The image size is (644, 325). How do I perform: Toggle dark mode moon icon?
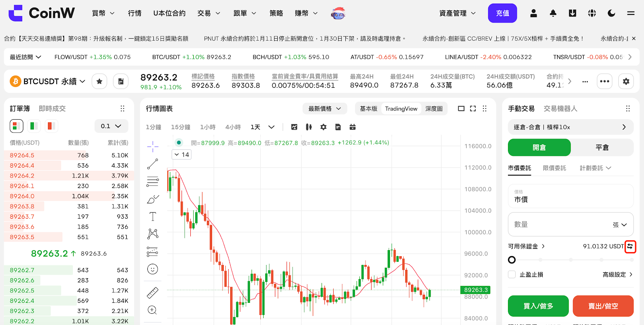pyautogui.click(x=611, y=13)
